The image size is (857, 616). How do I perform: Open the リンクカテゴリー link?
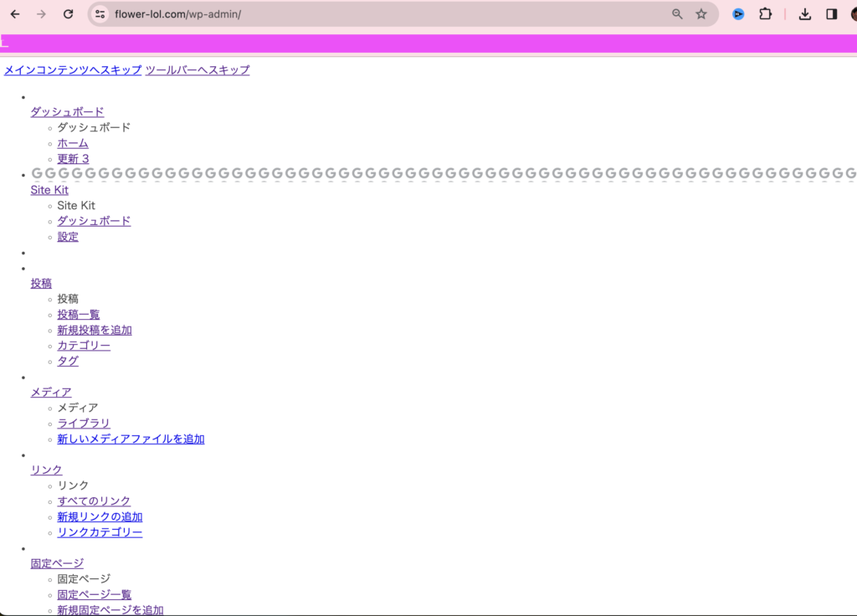point(100,532)
